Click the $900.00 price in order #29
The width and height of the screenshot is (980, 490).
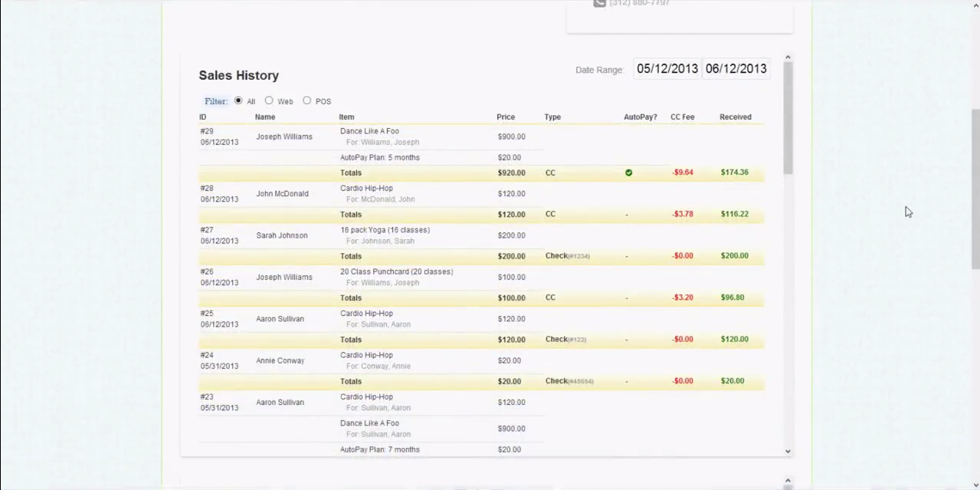pyautogui.click(x=511, y=136)
